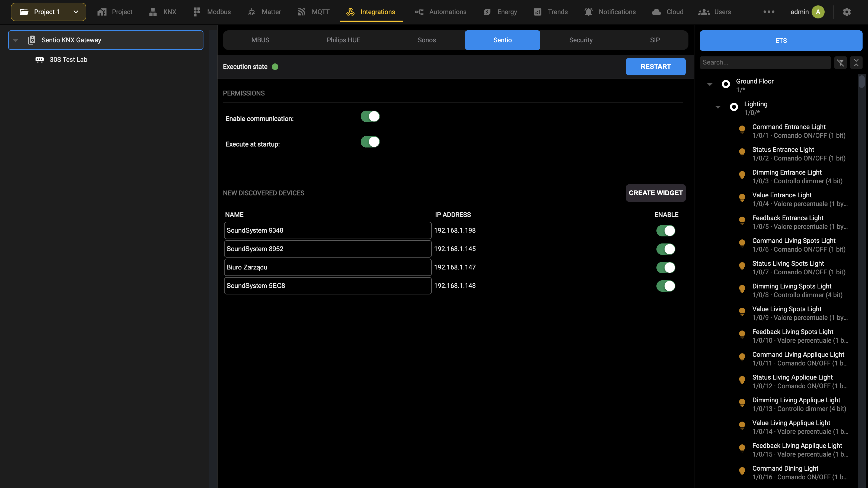Open the Matter icon in top bar
The width and height of the screenshot is (868, 488).
pyautogui.click(x=252, y=12)
